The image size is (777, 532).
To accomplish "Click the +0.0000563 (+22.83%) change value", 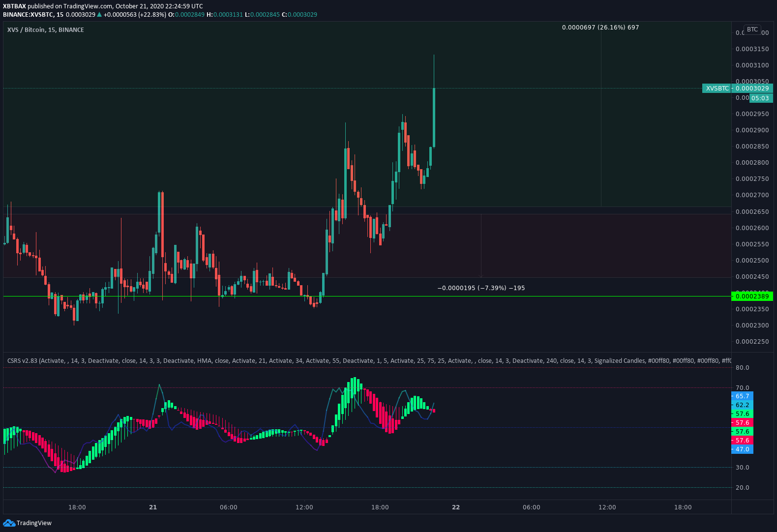I will click(x=135, y=14).
